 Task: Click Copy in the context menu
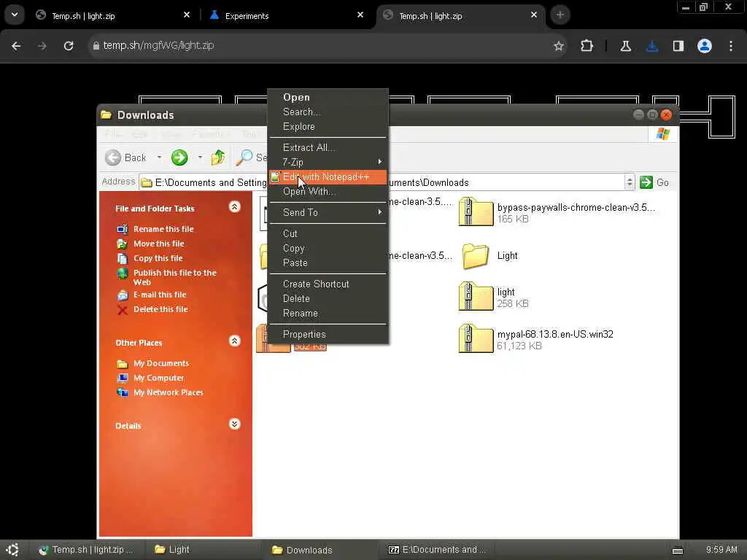coord(293,248)
